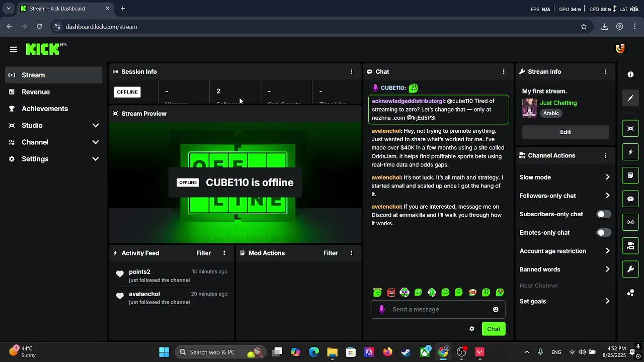
Task: Open the Activity Feed Filter
Action: 203,253
